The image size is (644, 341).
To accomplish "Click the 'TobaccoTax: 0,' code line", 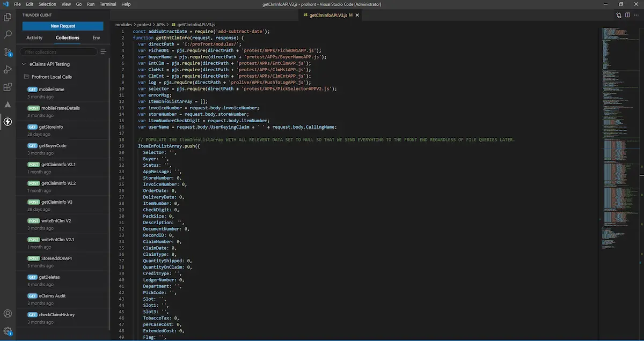I will (x=162, y=318).
